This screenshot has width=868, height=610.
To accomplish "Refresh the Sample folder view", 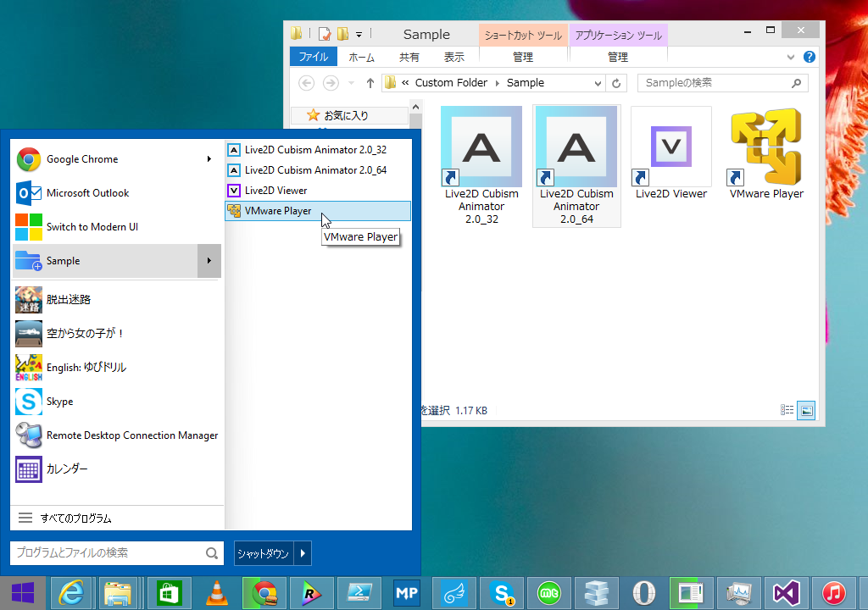I will click(x=616, y=84).
